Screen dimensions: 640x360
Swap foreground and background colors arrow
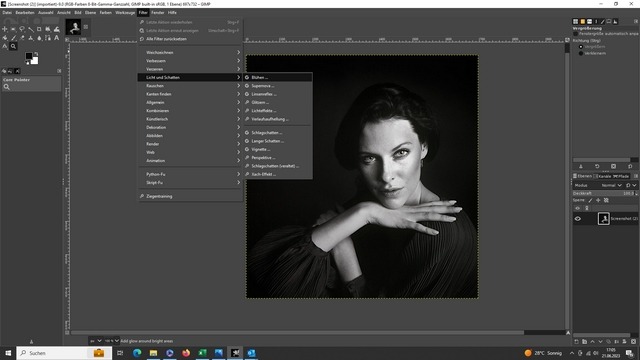tap(36, 53)
